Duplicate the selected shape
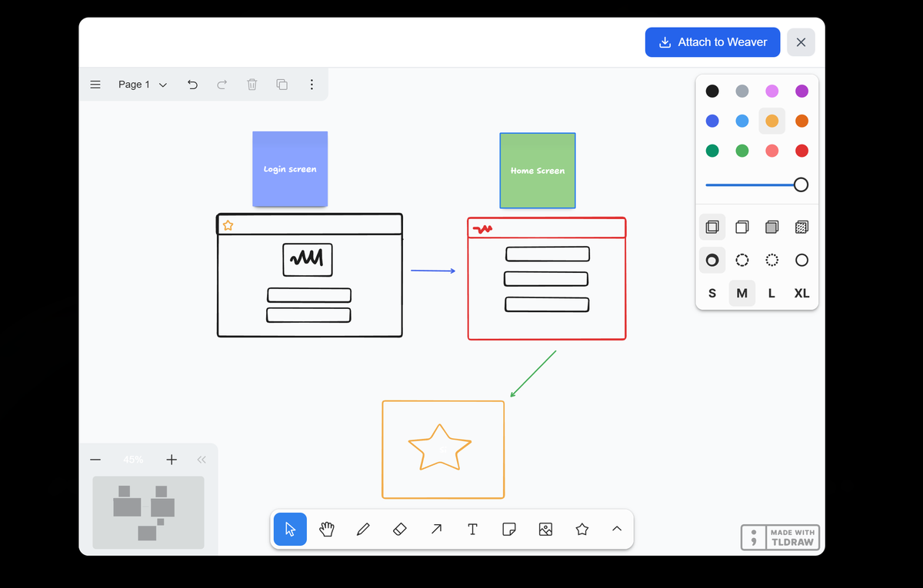923x588 pixels. [x=282, y=85]
